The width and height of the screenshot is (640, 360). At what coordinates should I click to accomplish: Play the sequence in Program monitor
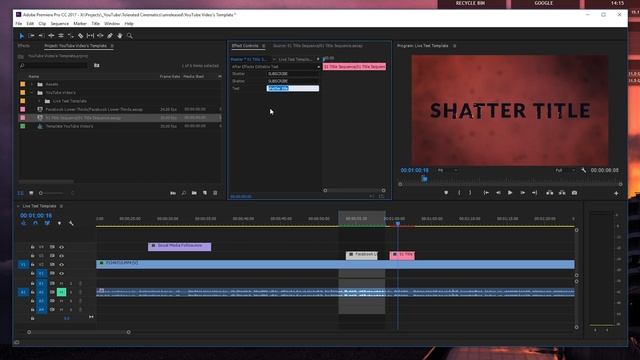pos(510,193)
